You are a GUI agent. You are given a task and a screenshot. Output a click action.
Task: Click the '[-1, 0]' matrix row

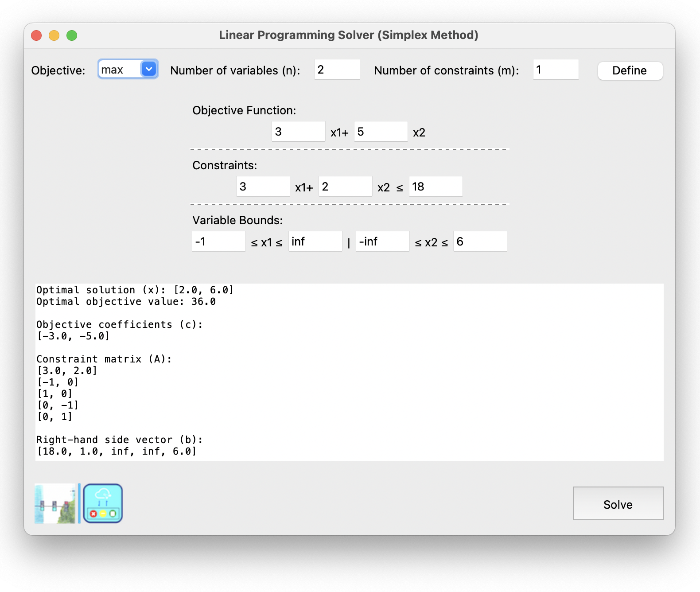point(58,382)
